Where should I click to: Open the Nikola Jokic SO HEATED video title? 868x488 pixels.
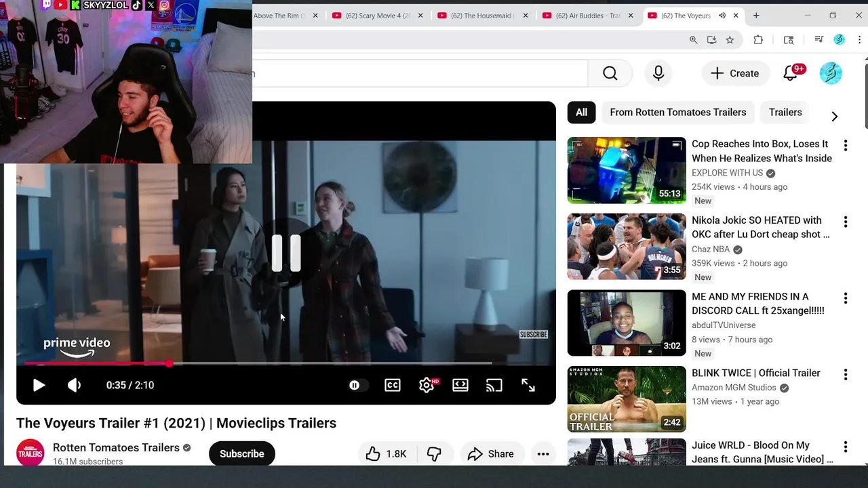coord(761,227)
